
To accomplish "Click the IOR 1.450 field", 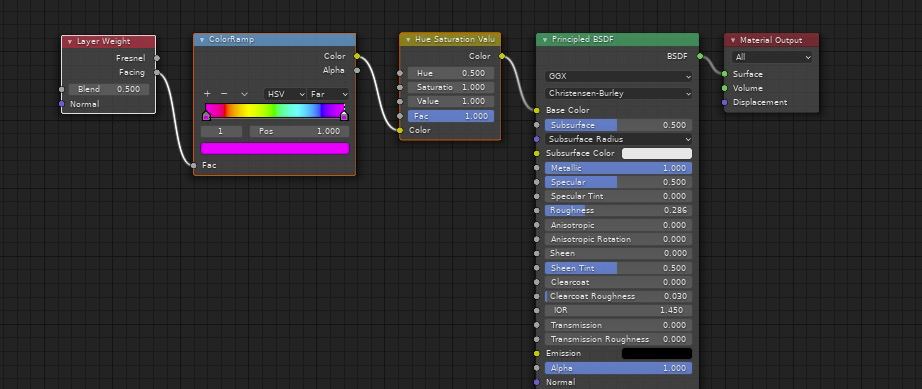I will coord(619,310).
